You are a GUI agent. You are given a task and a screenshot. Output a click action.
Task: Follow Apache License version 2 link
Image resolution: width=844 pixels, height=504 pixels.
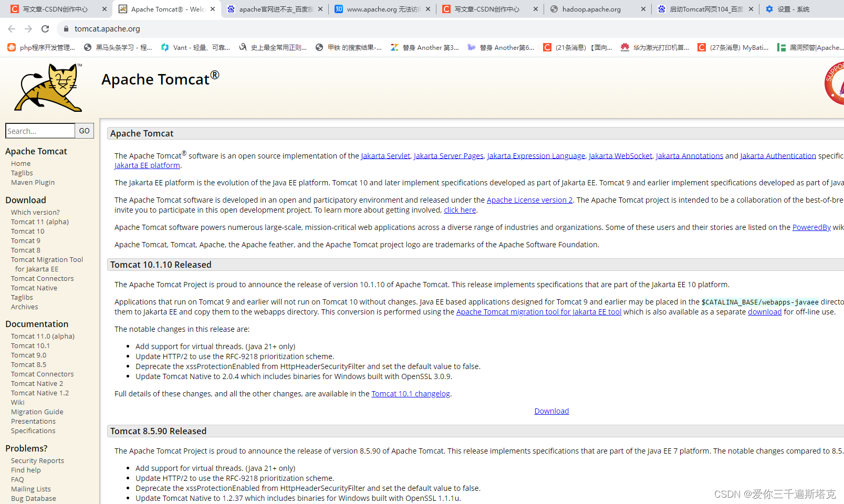click(529, 200)
